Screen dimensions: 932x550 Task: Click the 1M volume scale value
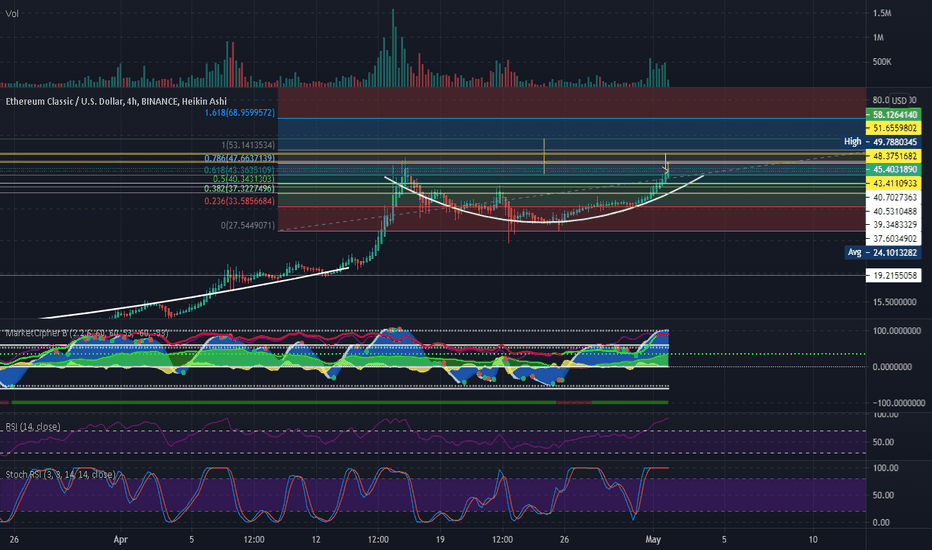point(879,37)
